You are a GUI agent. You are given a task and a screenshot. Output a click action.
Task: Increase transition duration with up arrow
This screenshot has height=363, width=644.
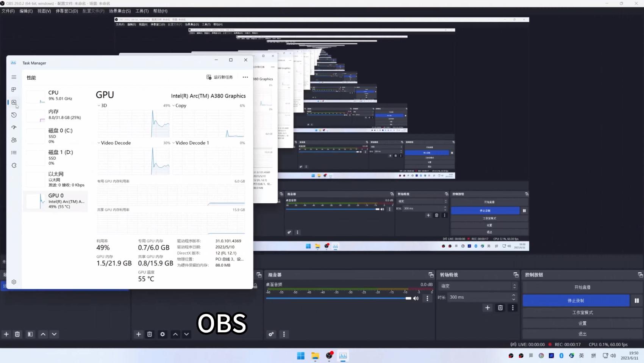[x=514, y=295]
